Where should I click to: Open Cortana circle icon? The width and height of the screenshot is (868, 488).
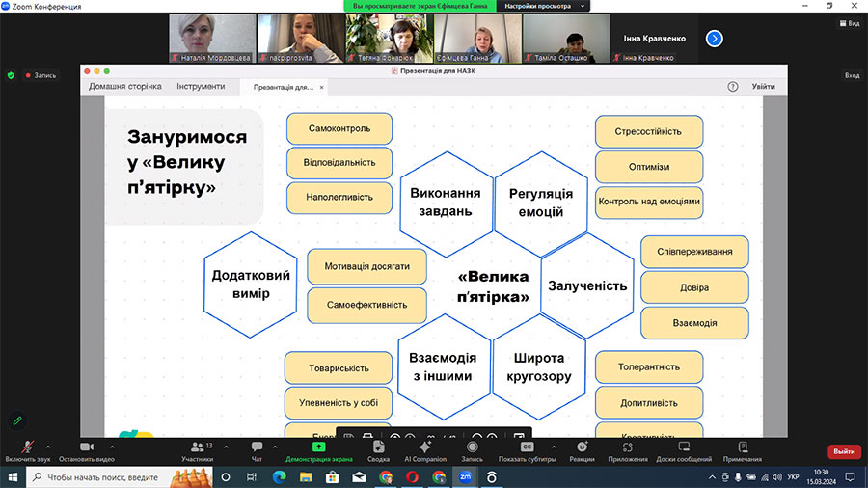[226, 477]
